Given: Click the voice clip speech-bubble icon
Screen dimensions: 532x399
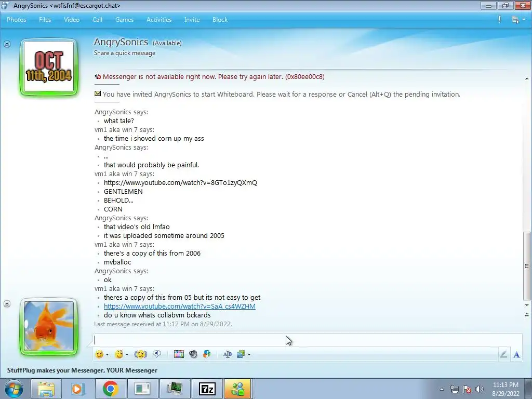Looking at the screenshot, I should click(x=157, y=354).
